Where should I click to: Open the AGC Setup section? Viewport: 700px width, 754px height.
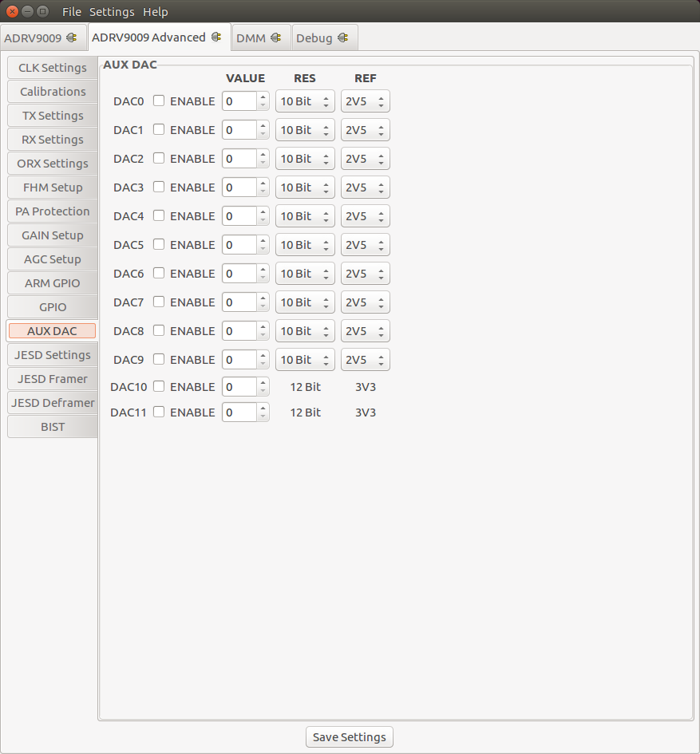tap(52, 259)
